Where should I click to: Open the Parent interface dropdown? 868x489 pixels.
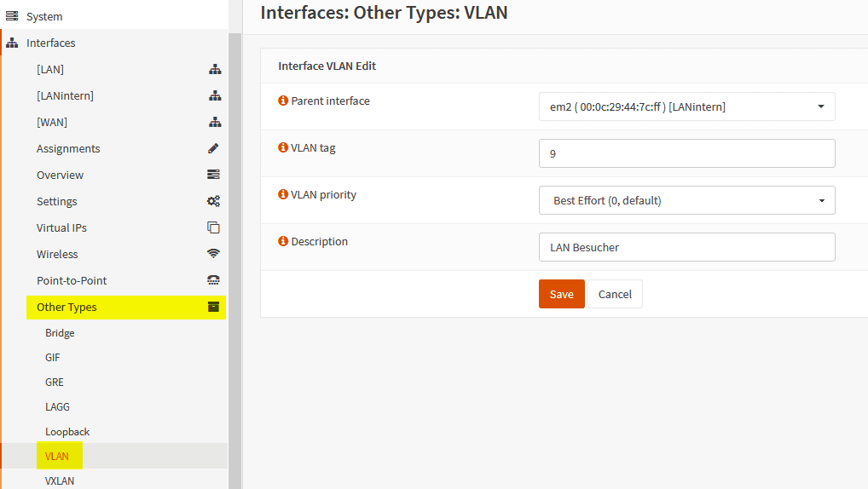tap(686, 106)
